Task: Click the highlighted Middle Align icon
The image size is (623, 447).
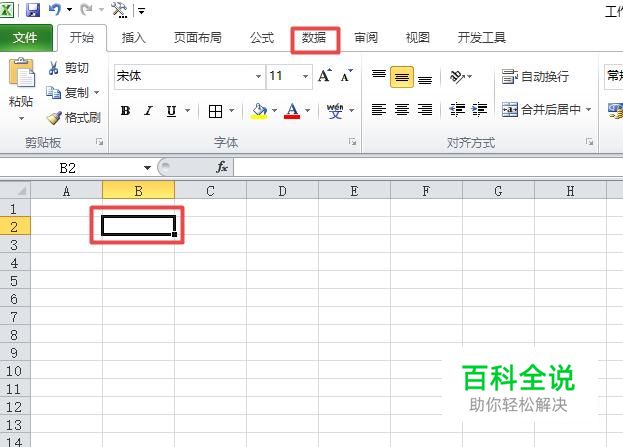Action: (402, 77)
